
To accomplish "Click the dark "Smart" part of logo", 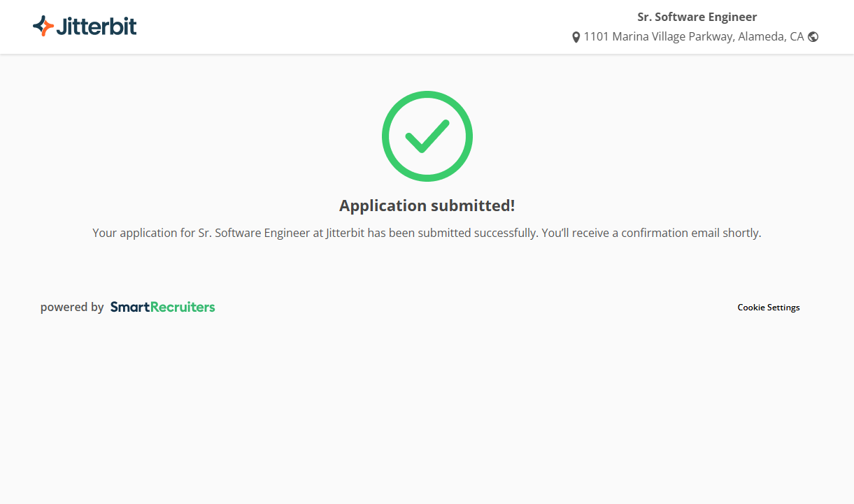I will 130,307.
